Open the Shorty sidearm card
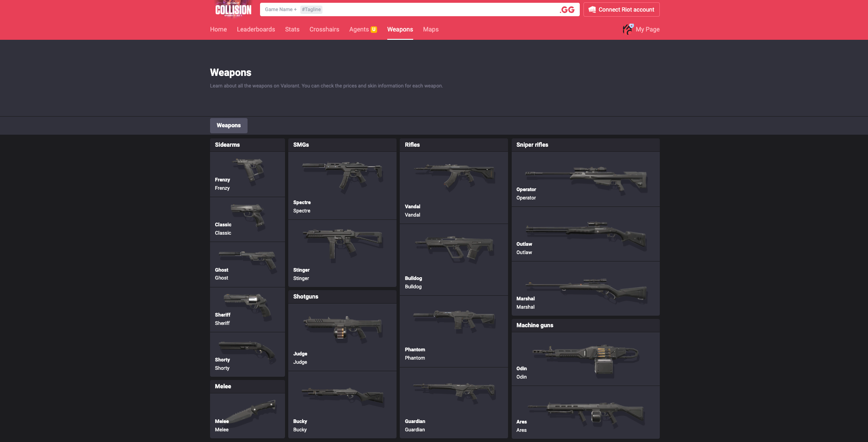Viewport: 868px width, 442px height. coord(248,355)
